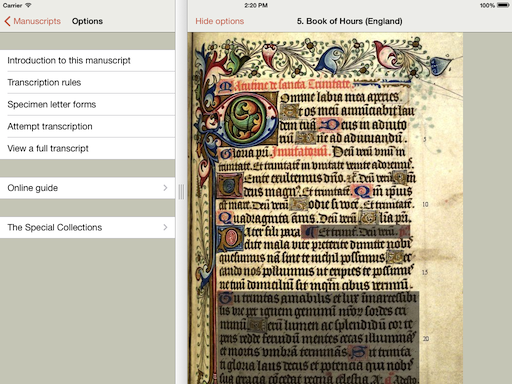Grab the split view divider handle

click(x=181, y=192)
